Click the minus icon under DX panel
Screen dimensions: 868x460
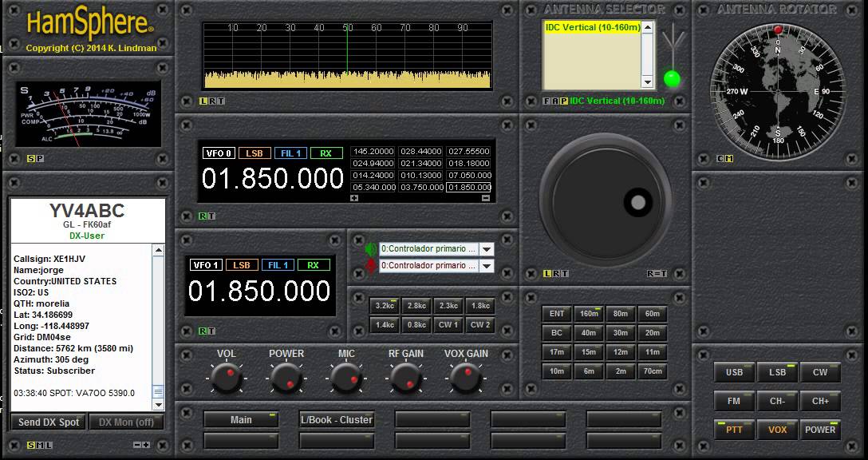[x=137, y=445]
